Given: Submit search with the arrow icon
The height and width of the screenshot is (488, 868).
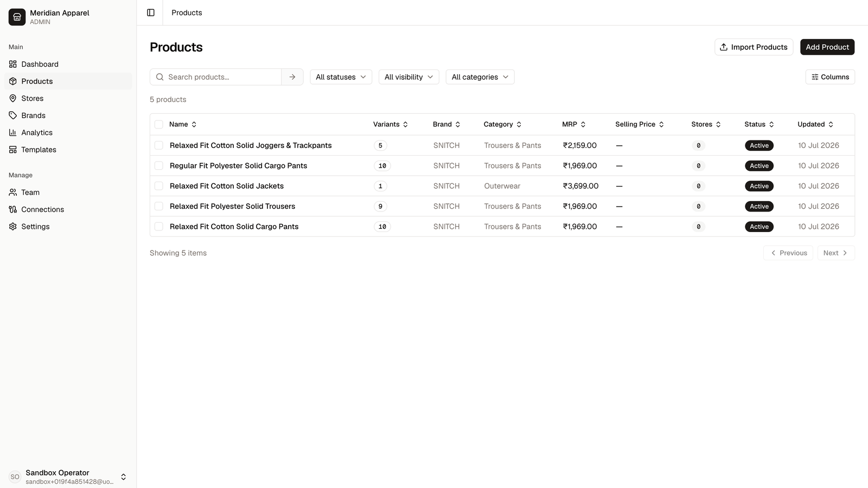Looking at the screenshot, I should tap(292, 77).
